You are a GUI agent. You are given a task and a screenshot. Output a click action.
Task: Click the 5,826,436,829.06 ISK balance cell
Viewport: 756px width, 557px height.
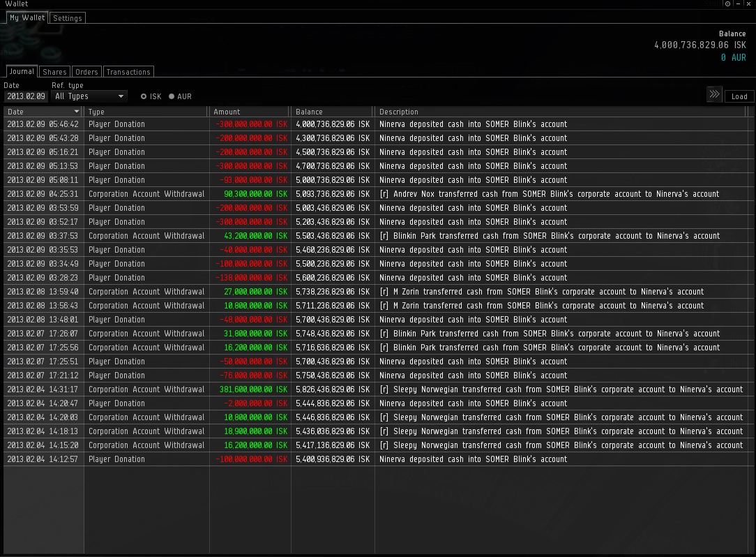(333, 390)
